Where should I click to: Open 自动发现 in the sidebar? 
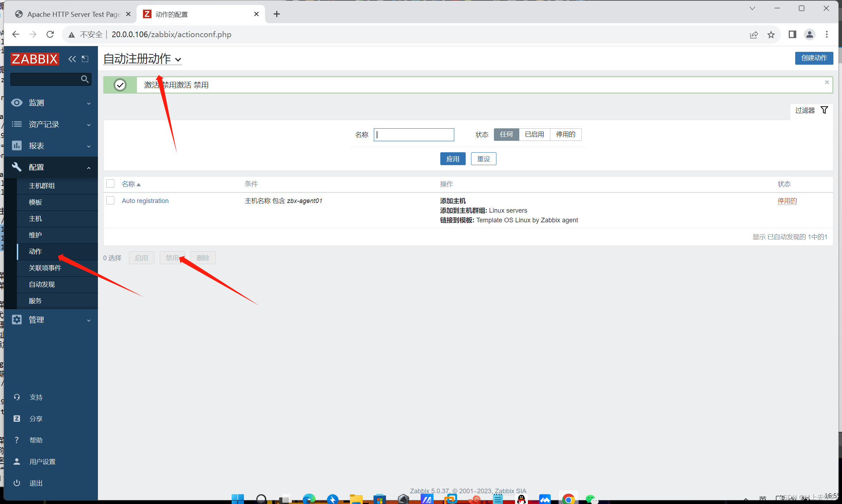pyautogui.click(x=58, y=285)
